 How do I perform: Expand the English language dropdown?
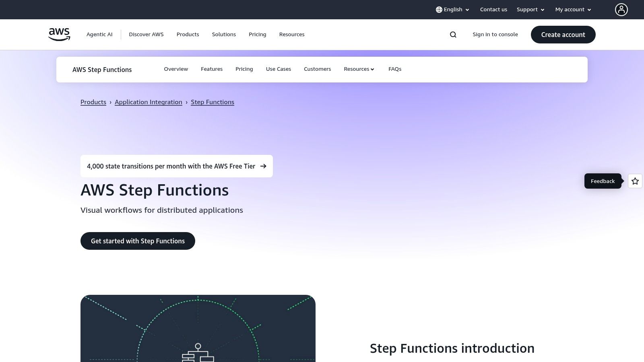(453, 10)
